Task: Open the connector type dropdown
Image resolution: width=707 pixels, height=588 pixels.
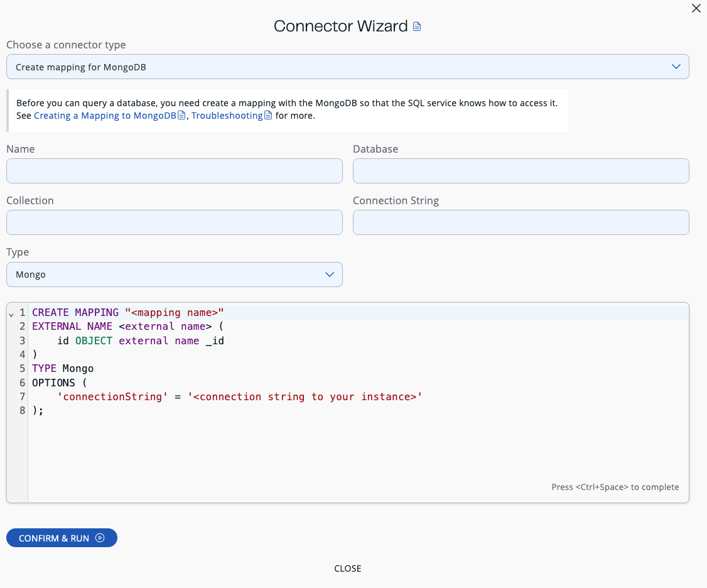Action: [x=348, y=66]
